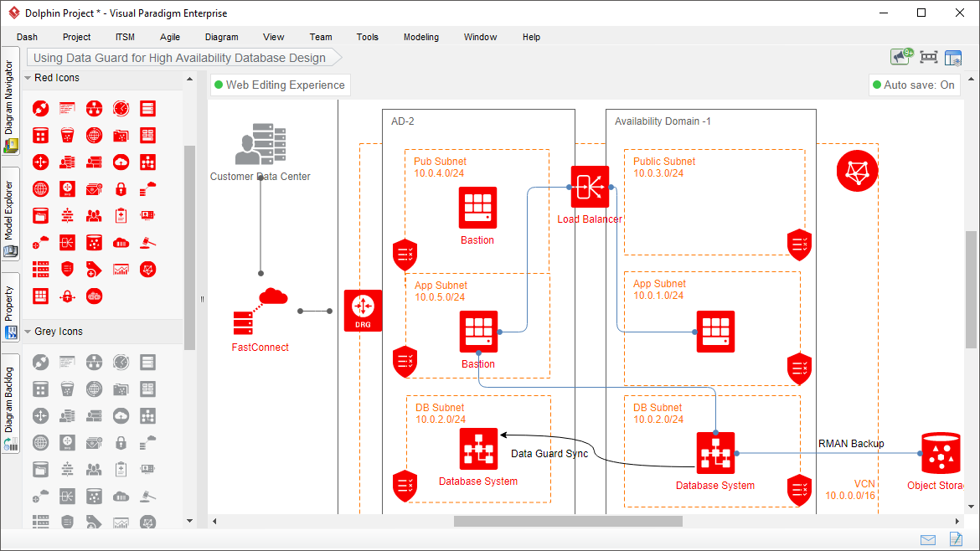Select the red envelope email icon in palette

[94, 188]
